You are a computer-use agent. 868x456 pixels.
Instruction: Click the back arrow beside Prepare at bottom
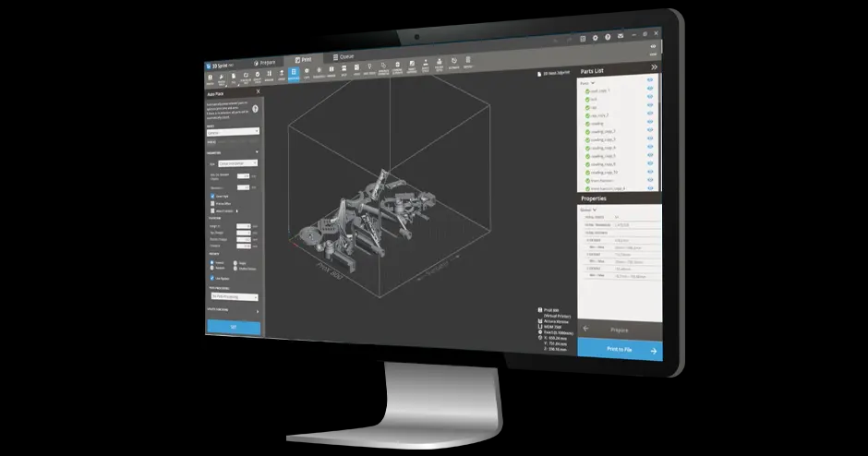[x=585, y=329]
